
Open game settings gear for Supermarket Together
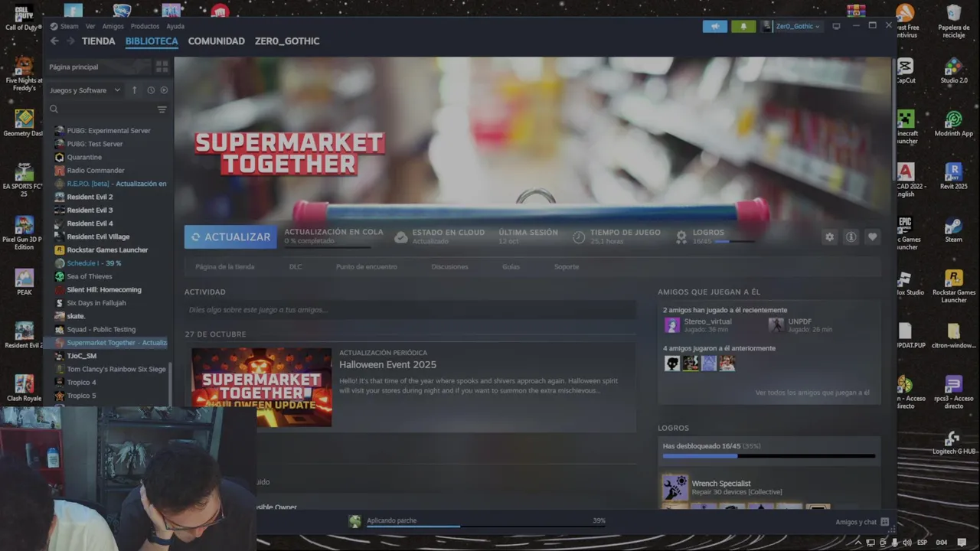point(829,237)
